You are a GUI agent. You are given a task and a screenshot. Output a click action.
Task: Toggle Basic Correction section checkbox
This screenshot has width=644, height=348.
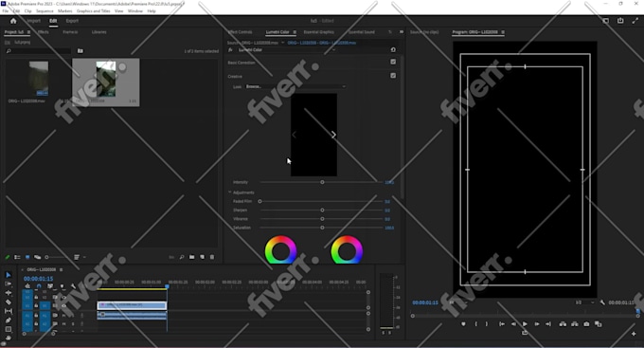(x=393, y=62)
